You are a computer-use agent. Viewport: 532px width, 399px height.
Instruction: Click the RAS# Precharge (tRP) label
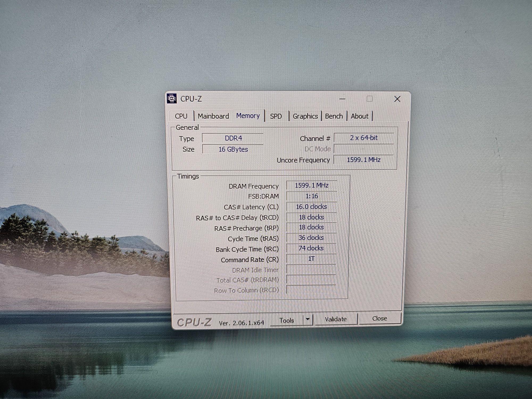point(246,228)
